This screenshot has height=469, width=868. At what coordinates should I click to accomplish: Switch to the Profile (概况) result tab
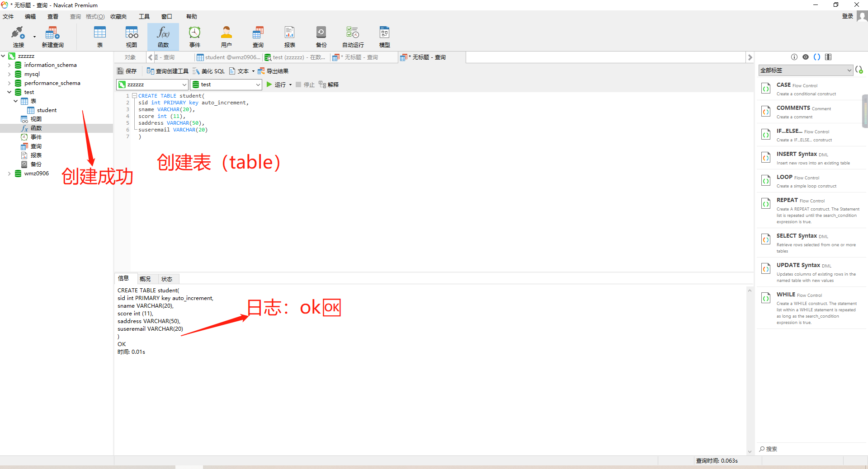point(145,279)
